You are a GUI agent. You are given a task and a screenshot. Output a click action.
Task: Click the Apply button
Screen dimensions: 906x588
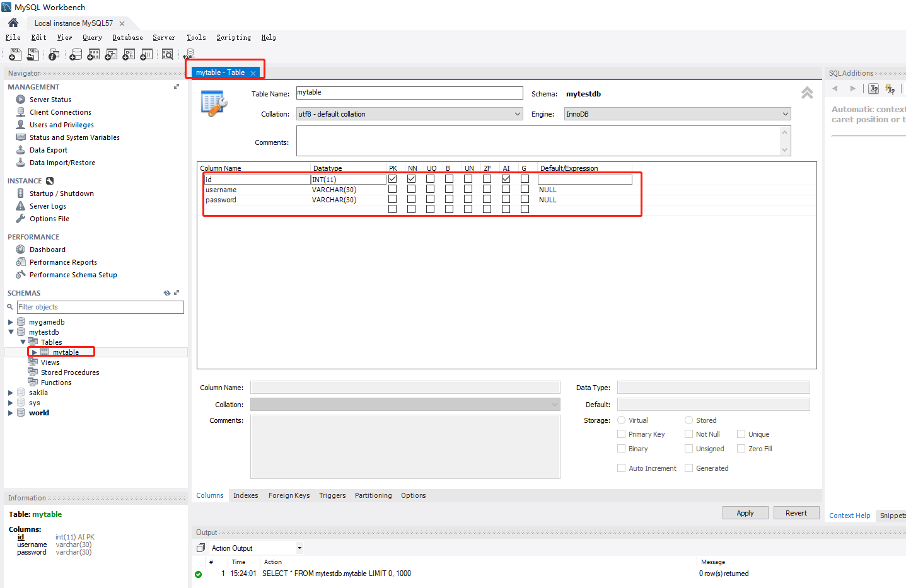[745, 513]
